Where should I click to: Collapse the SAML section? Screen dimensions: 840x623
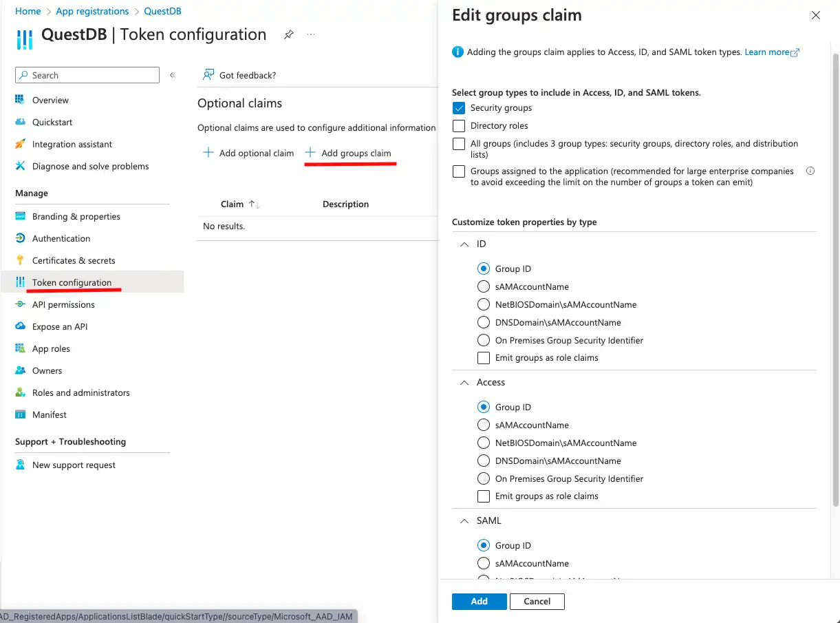pyautogui.click(x=463, y=520)
